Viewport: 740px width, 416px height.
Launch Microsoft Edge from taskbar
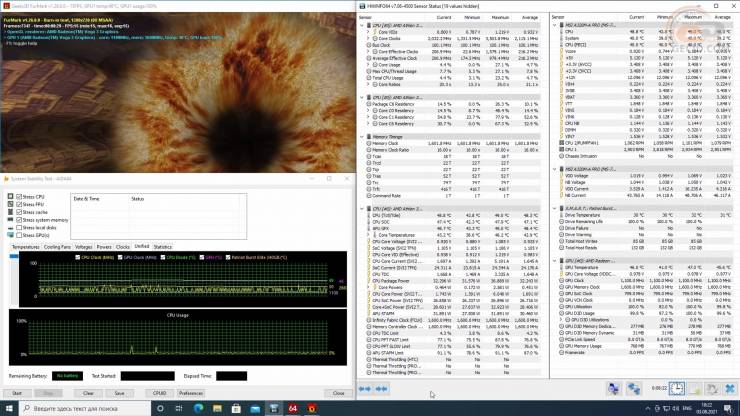coord(198,408)
